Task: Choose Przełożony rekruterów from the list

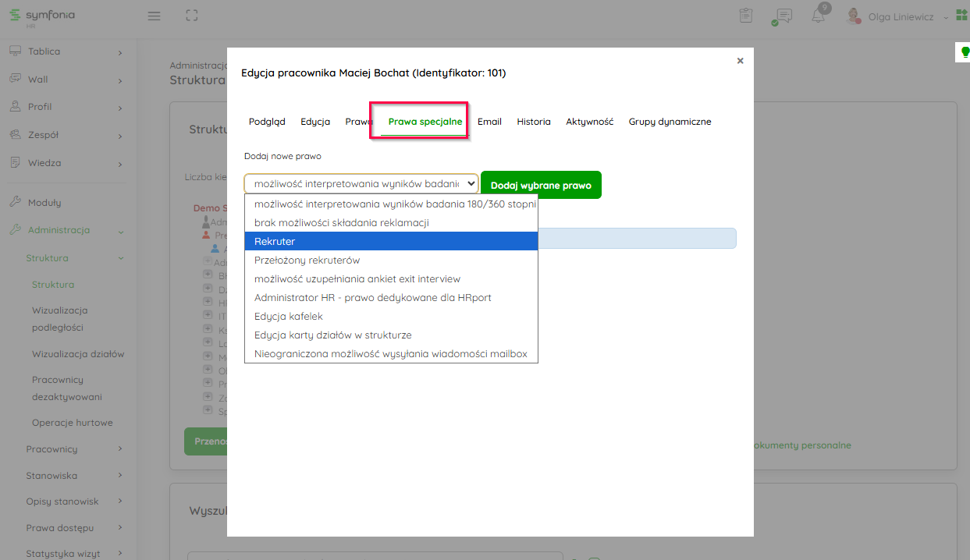Action: [391, 261]
